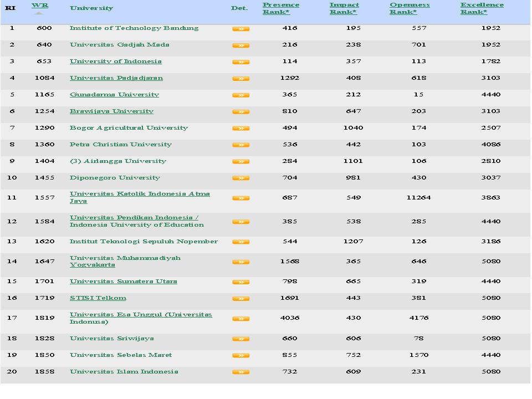Open details arrow for Diponegoro University
Image resolution: width=532 pixels, height=399 pixels.
click(x=241, y=178)
